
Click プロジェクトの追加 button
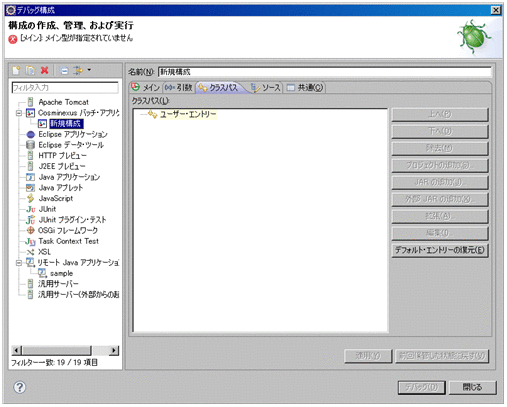[440, 165]
